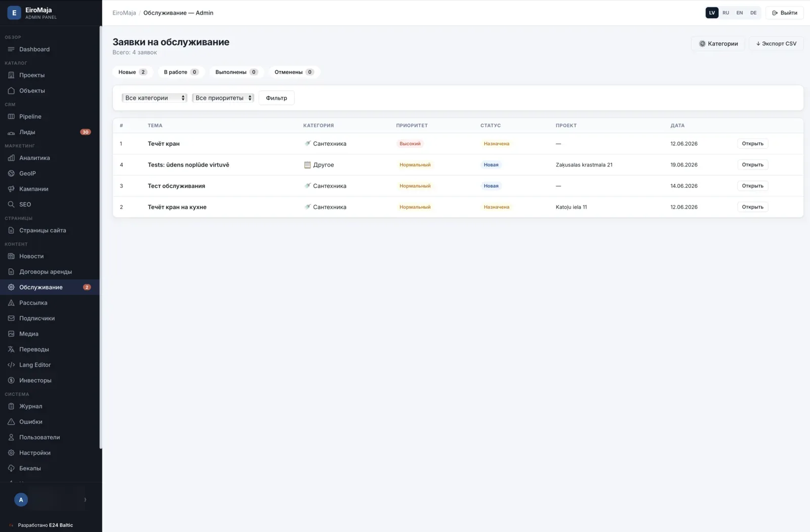Open Dashboard icon in sidebar
Image resolution: width=810 pixels, height=532 pixels.
pos(11,49)
